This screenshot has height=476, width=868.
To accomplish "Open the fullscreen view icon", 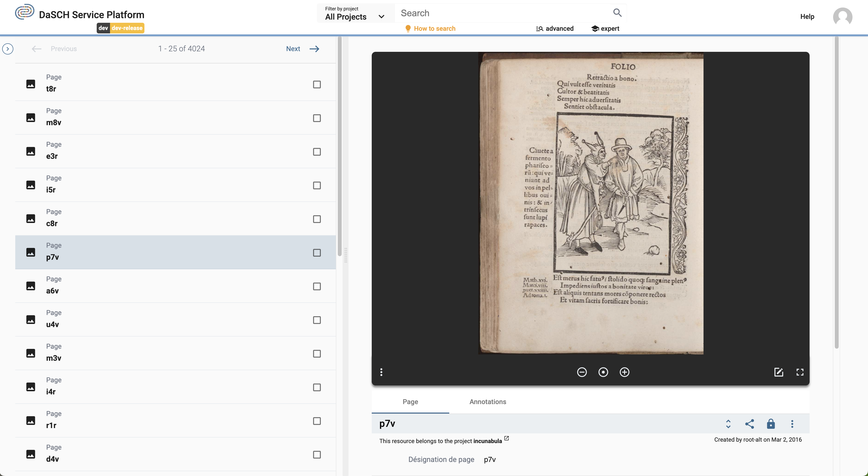I will coord(799,372).
